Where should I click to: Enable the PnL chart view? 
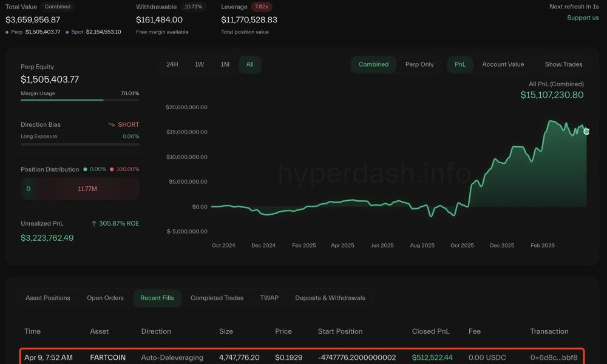(x=459, y=64)
